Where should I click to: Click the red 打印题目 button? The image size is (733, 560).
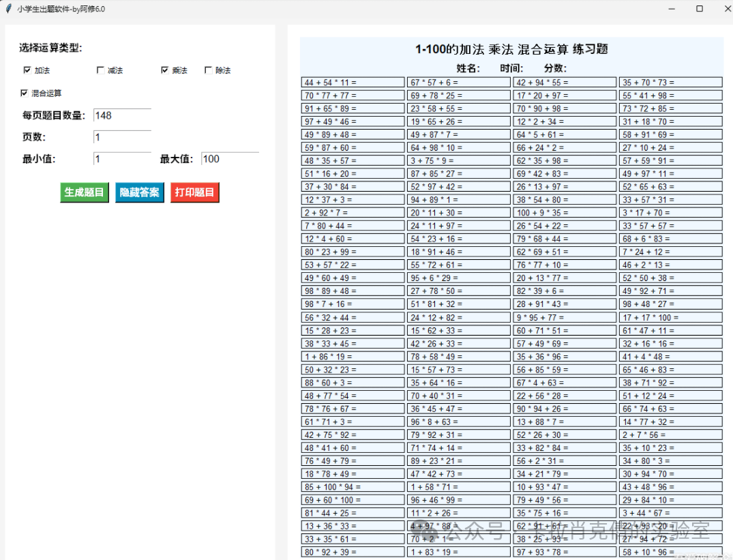pos(194,192)
